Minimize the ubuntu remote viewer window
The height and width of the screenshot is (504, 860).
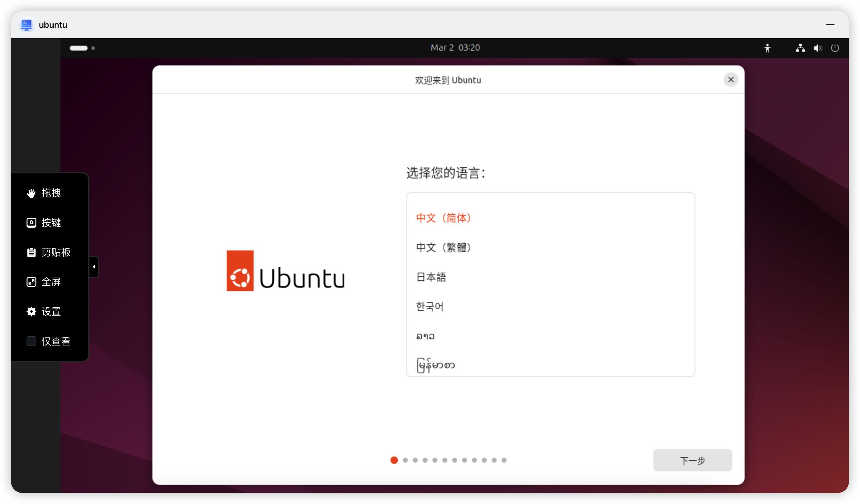pos(830,25)
